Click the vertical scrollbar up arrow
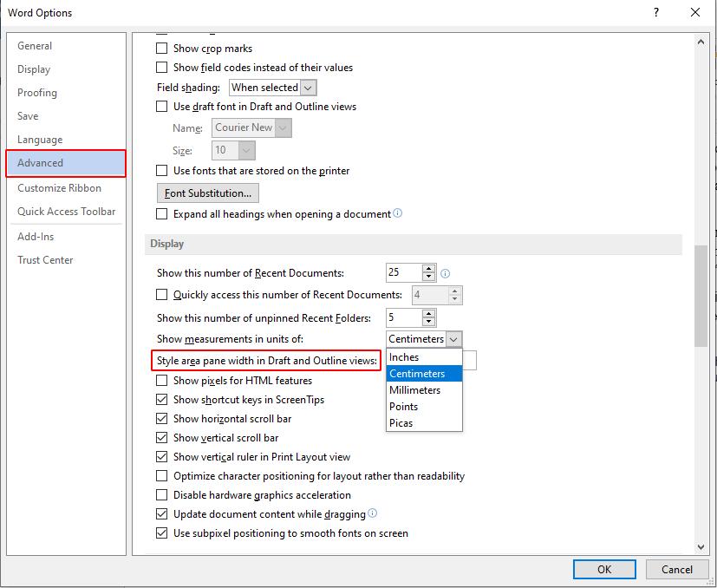Viewport: 717px width, 588px height. (x=701, y=42)
